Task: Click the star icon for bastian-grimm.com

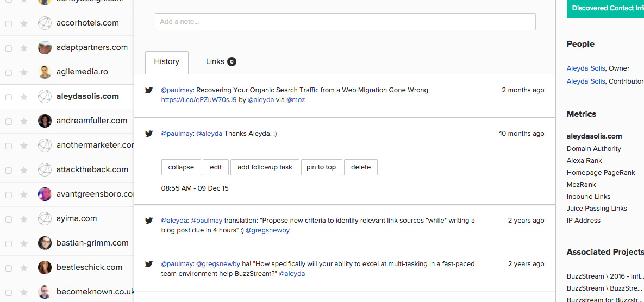Action: [24, 243]
